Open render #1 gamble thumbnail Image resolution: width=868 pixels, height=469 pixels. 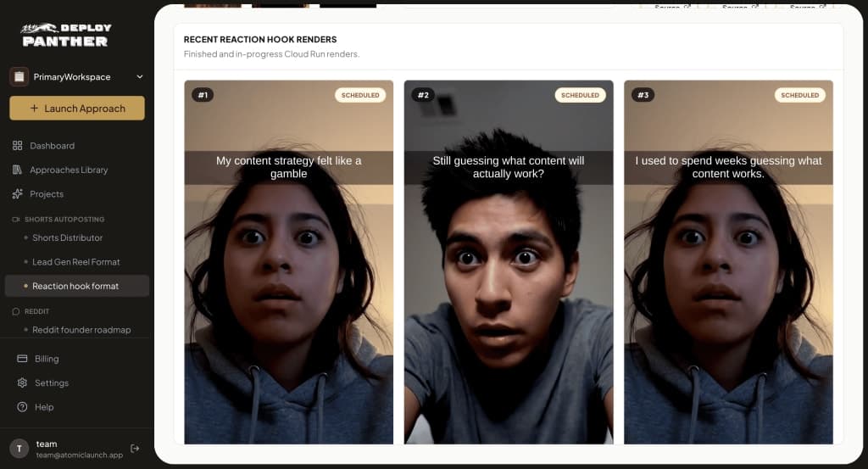click(x=289, y=262)
